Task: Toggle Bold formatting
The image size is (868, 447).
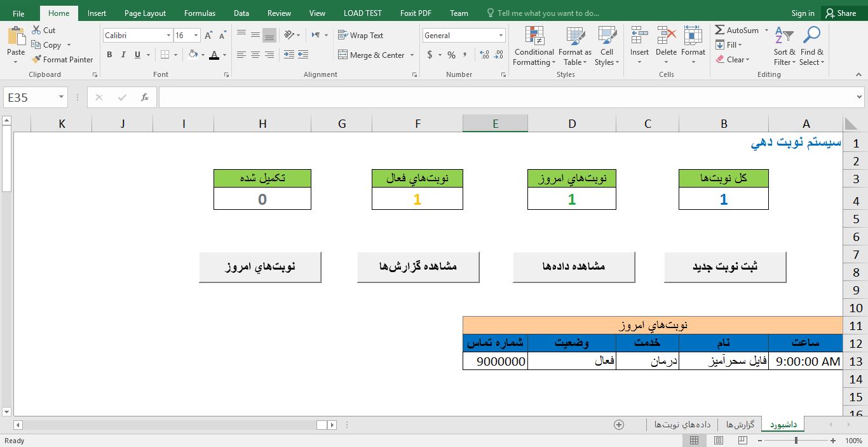Action: pos(109,55)
